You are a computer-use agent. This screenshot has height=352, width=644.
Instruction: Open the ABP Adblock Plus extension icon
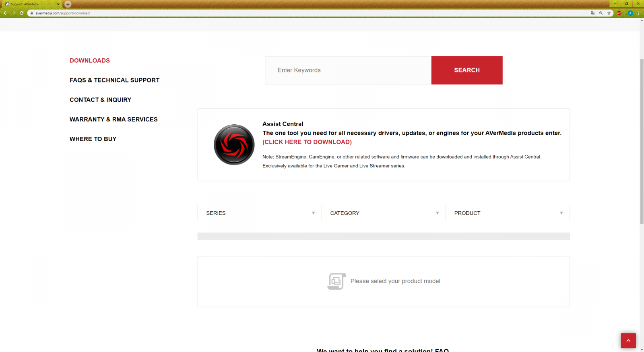pos(619,13)
